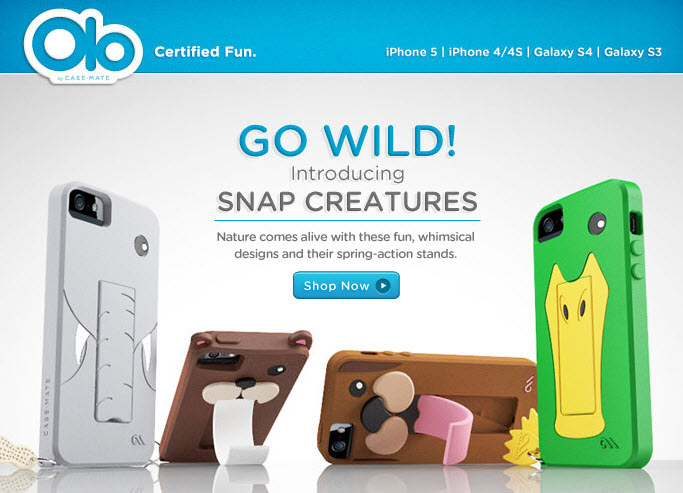Select the green duck phone case

pyautogui.click(x=592, y=323)
